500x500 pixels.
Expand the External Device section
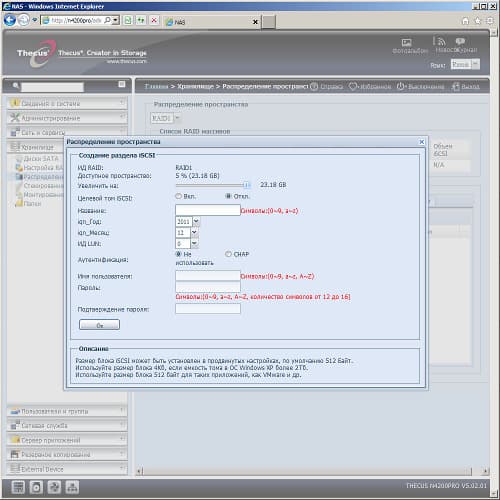[67, 469]
